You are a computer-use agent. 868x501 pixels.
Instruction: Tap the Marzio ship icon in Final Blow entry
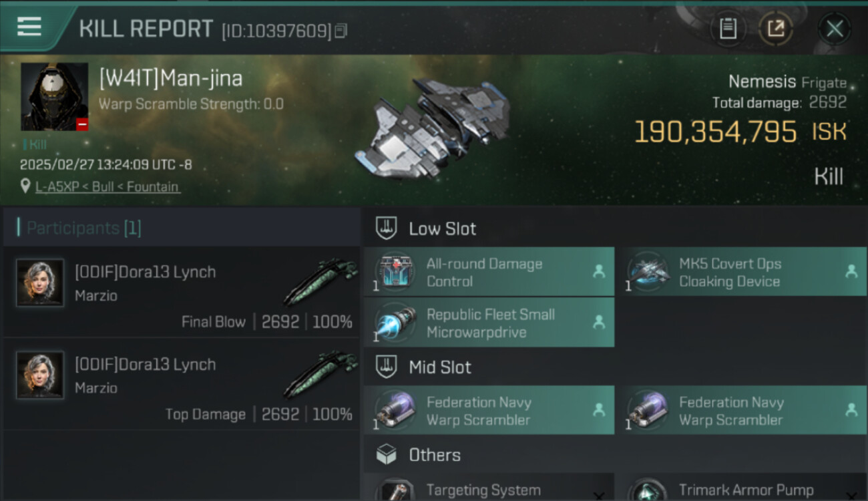(x=320, y=281)
